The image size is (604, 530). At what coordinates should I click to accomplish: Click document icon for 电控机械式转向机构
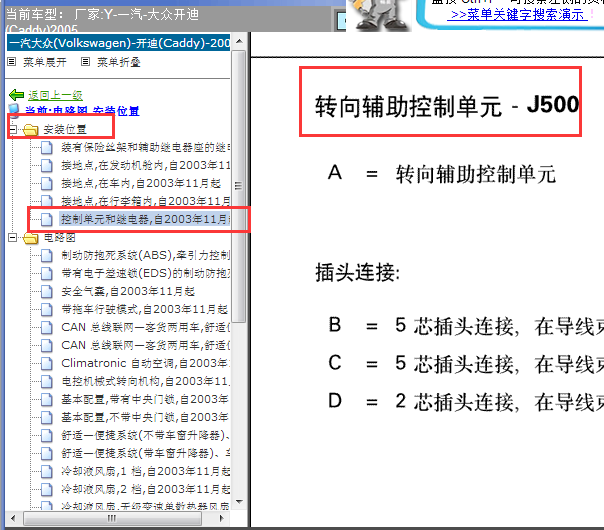[47, 381]
